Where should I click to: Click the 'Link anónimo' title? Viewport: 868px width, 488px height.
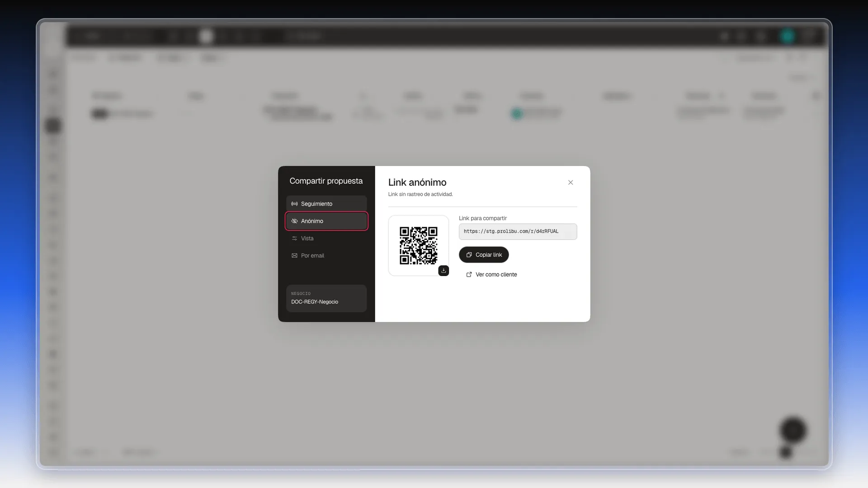(x=417, y=182)
